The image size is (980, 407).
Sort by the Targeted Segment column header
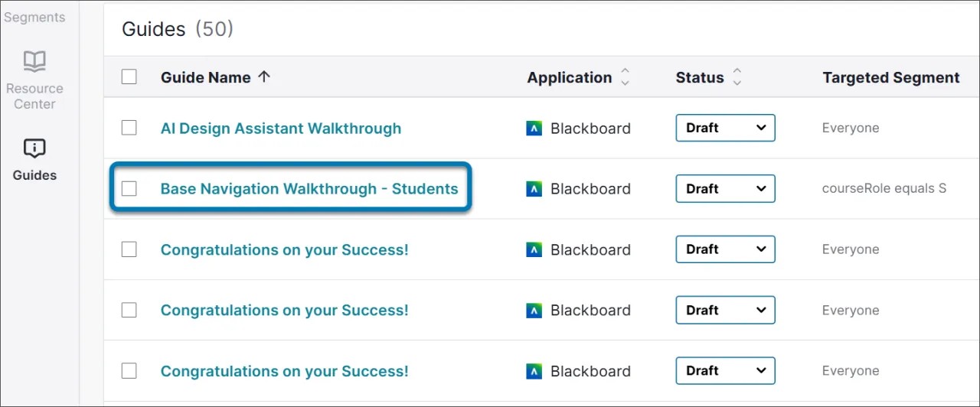point(890,77)
